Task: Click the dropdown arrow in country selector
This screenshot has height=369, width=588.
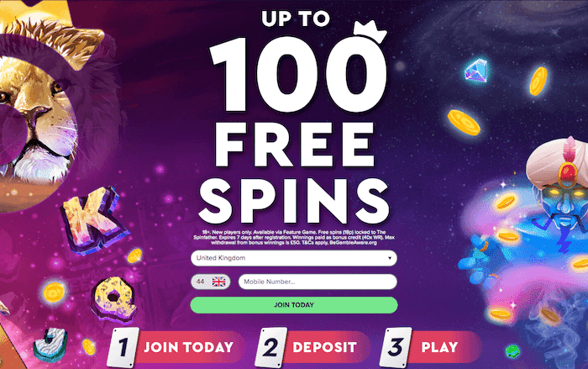Action: (x=390, y=258)
